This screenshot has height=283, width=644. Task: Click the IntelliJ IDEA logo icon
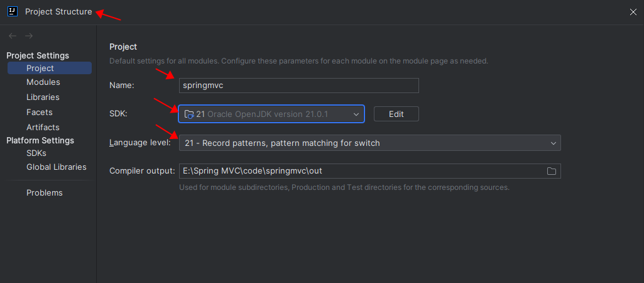12,11
